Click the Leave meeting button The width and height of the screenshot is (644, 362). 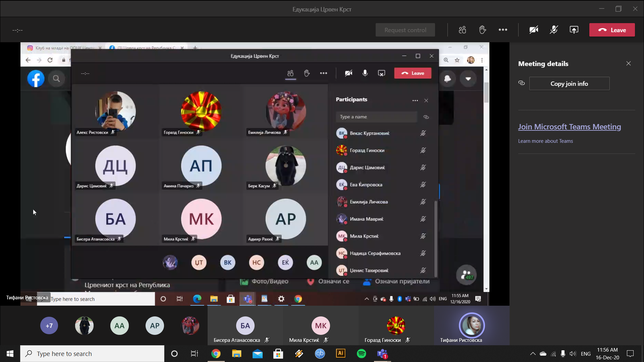coord(612,30)
